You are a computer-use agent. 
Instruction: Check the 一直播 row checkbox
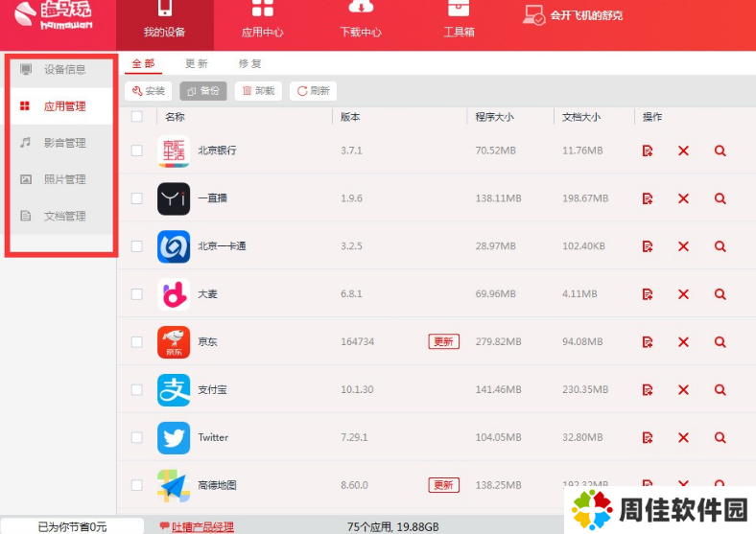(x=137, y=198)
